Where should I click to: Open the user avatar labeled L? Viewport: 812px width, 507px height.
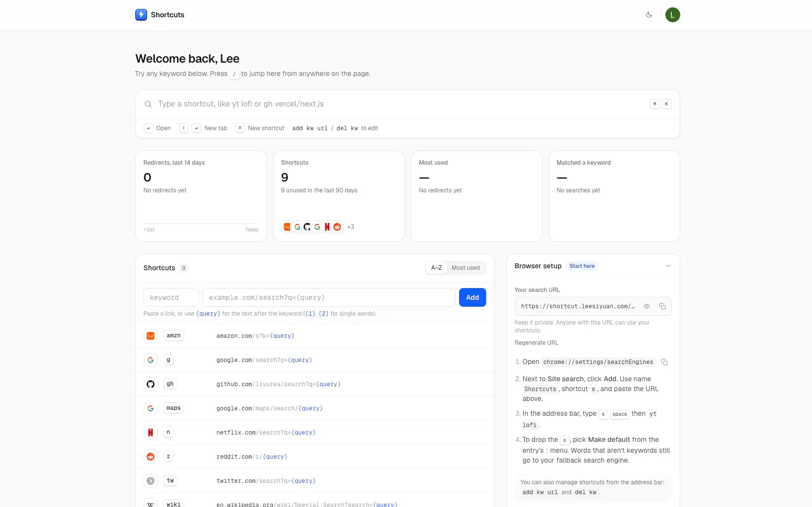pyautogui.click(x=672, y=15)
